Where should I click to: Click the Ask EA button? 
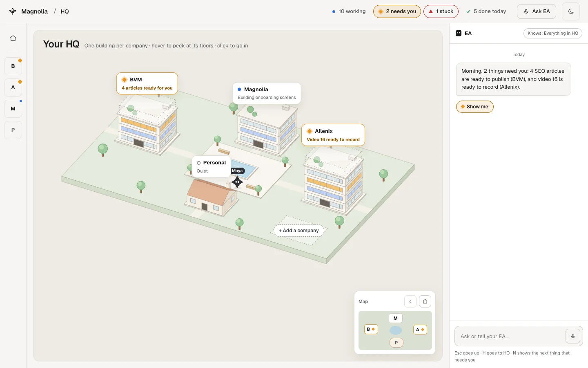[x=537, y=11]
